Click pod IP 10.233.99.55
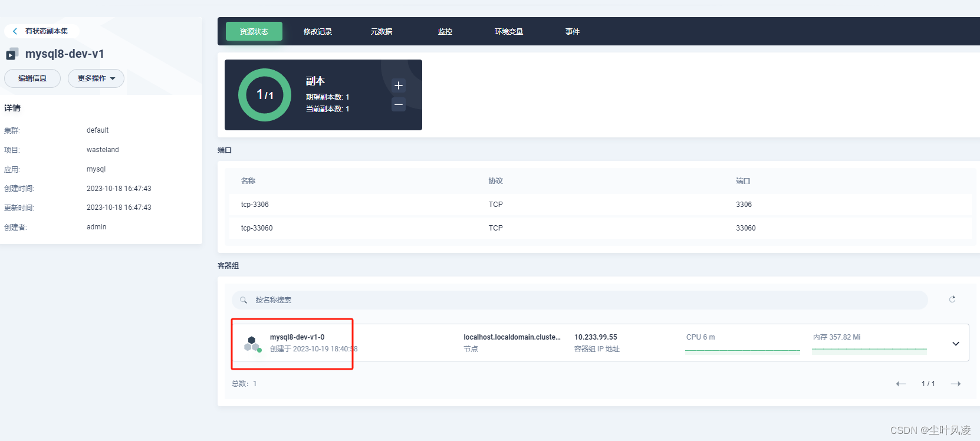Viewport: 980px width, 441px height. [x=596, y=337]
